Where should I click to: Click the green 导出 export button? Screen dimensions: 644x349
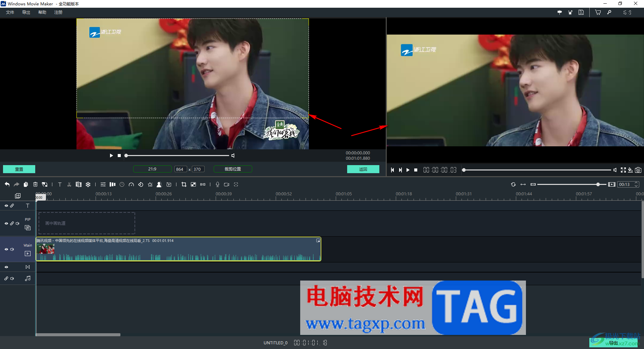click(x=614, y=343)
